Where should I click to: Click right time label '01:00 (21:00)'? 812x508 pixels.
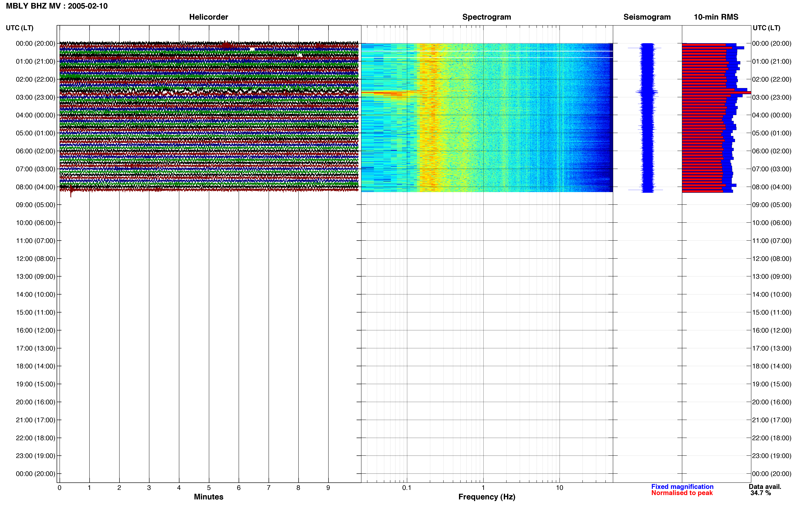772,61
